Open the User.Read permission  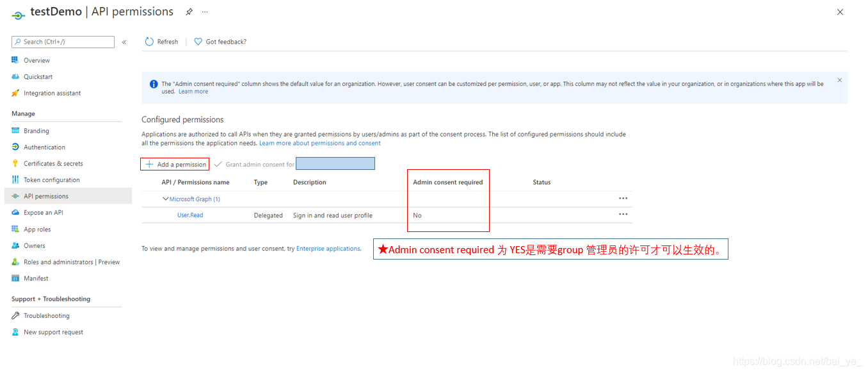[x=190, y=215]
